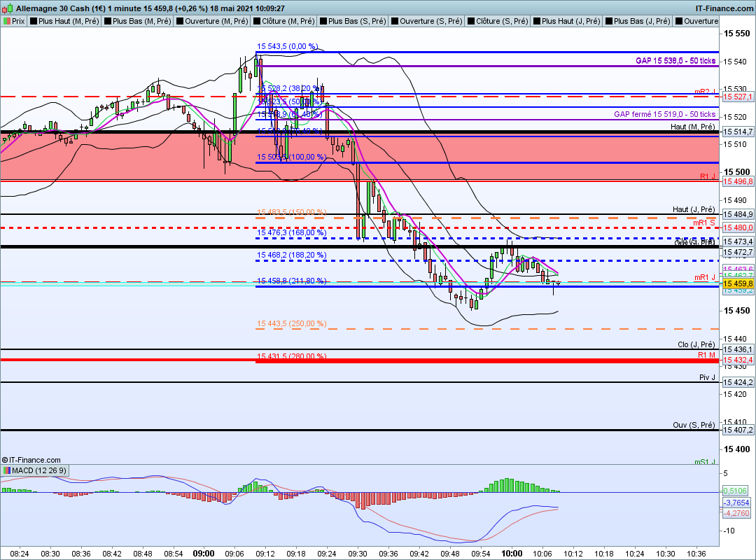756x560 pixels.
Task: Click the mR1 S dotted line label
Action: 704,223
